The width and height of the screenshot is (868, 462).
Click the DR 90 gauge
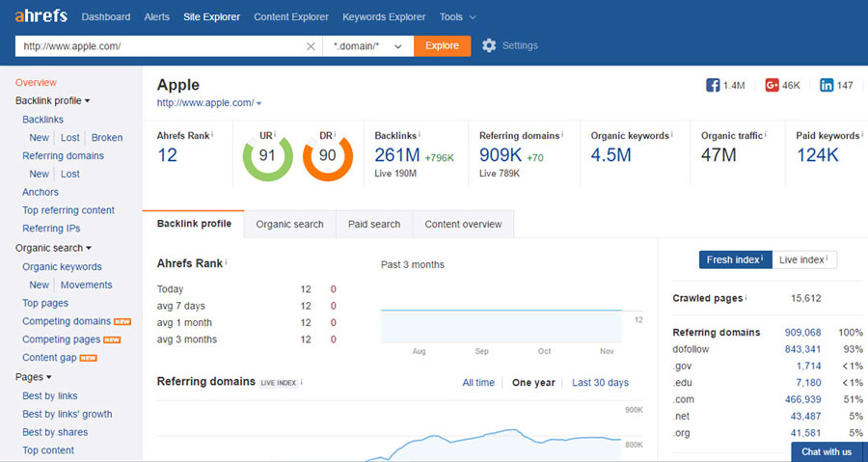328,155
